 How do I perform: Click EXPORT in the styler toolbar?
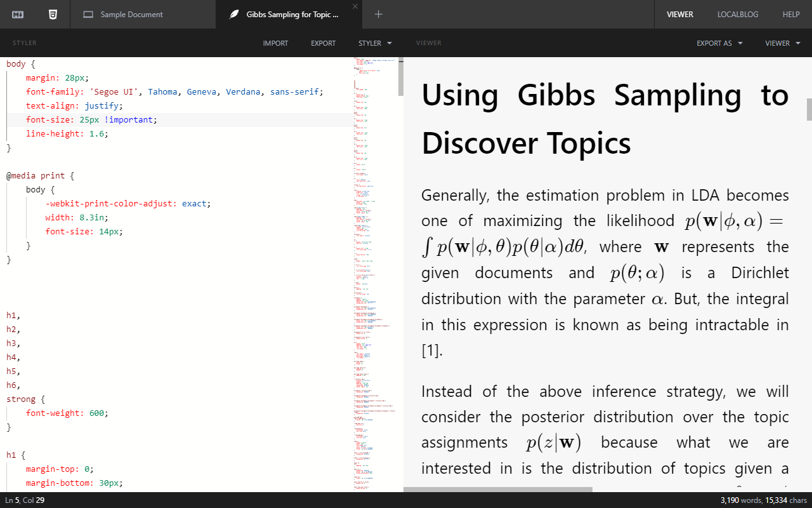tap(323, 43)
